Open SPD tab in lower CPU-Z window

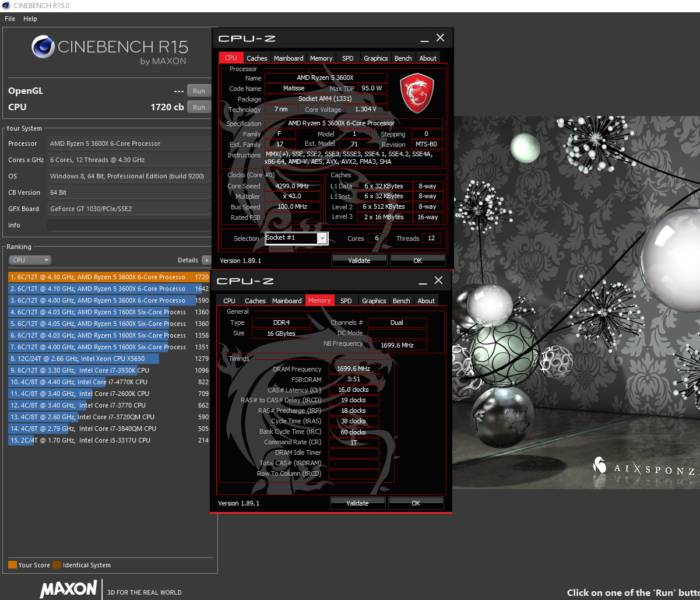[x=346, y=301]
